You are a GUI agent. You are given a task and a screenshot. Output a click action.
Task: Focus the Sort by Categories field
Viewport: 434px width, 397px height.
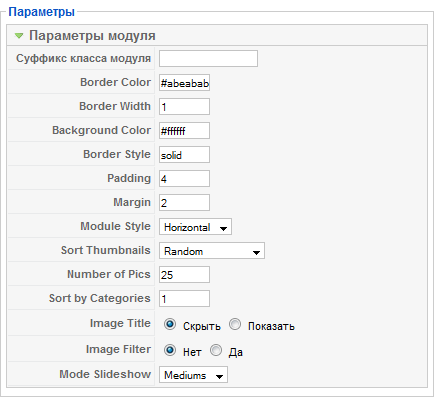(x=184, y=299)
